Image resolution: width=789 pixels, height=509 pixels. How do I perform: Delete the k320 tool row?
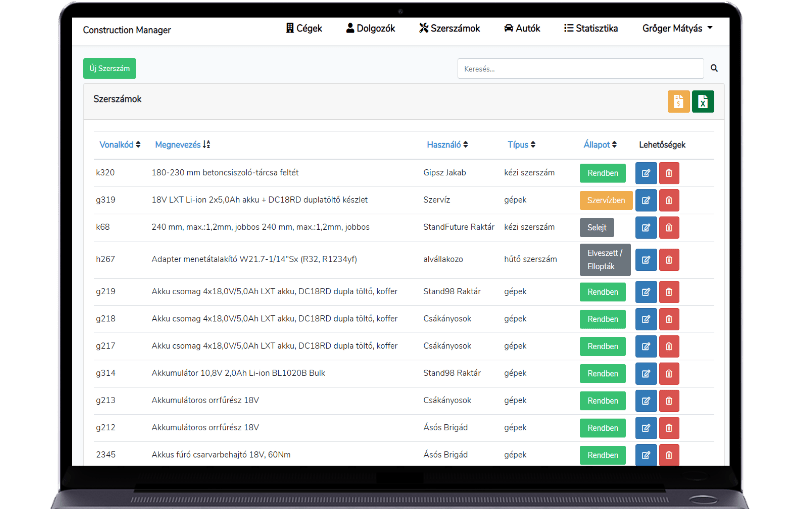pyautogui.click(x=669, y=173)
